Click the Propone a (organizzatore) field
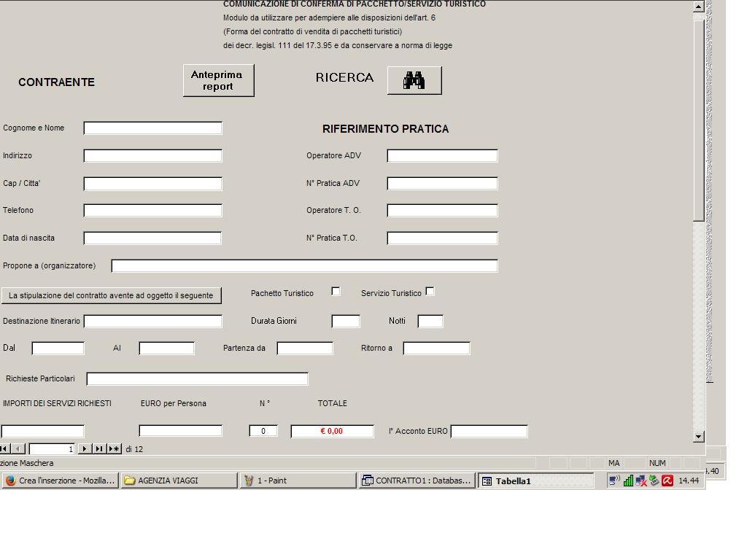The image size is (747, 560). 305,265
